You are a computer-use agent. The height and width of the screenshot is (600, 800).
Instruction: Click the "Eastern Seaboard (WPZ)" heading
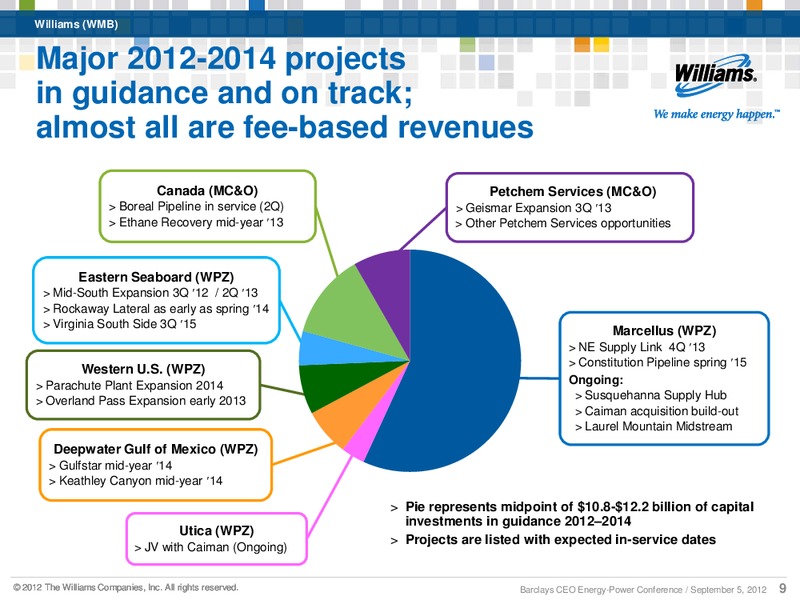156,277
